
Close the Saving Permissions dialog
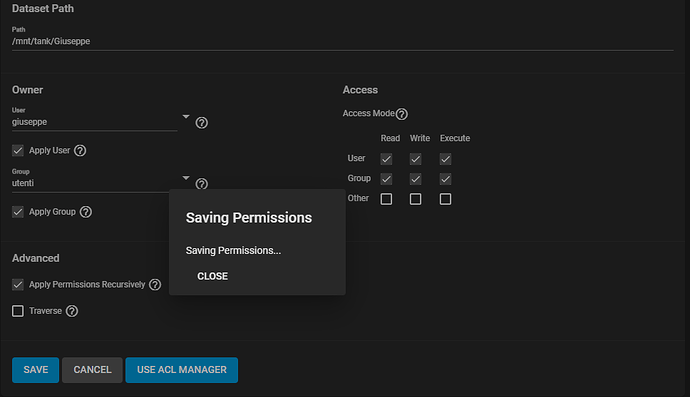[213, 276]
